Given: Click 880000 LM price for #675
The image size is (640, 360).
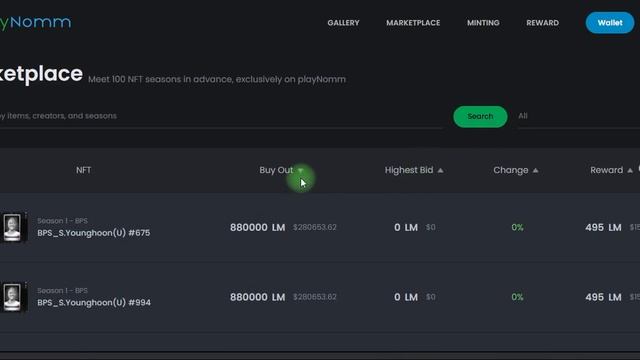Looking at the screenshot, I should tap(258, 227).
